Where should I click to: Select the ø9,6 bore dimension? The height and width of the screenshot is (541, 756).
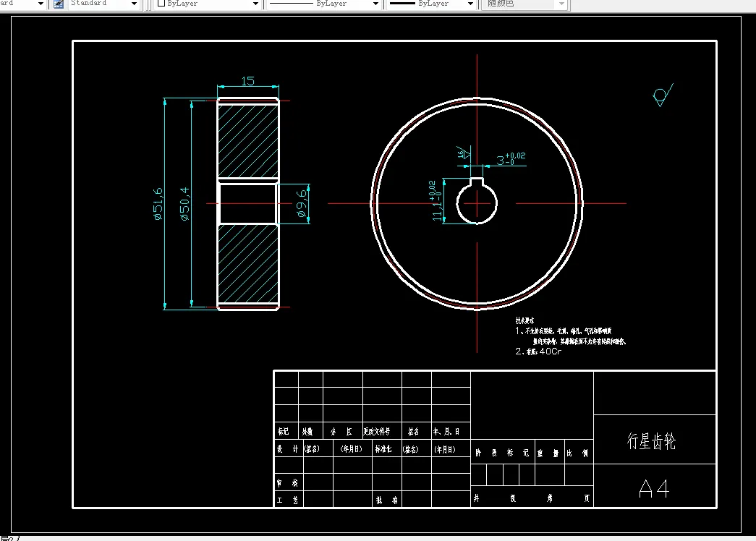[302, 203]
